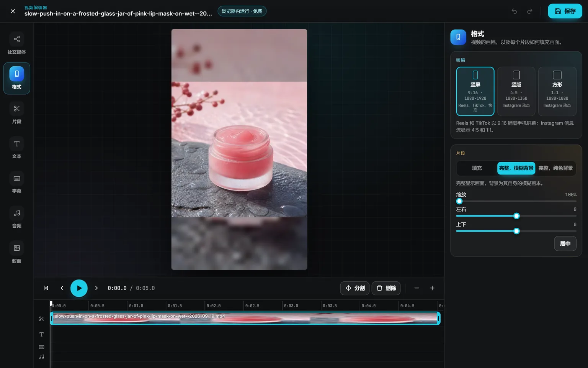
Task: Click the video preview canvas
Action: pos(239,149)
